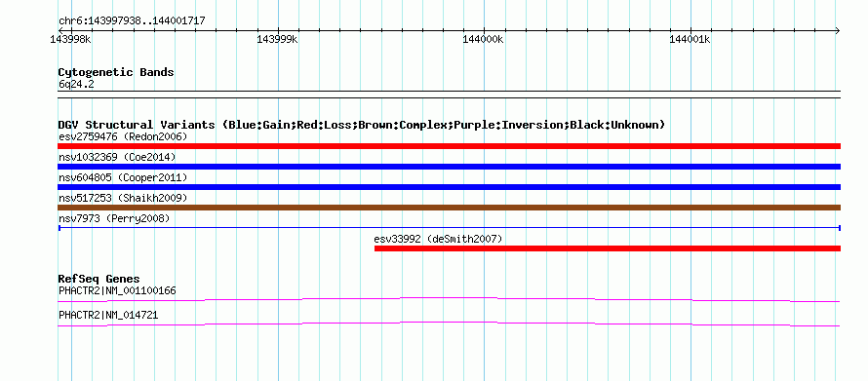Click the magenta PHACTR2 NM_014721 gene line
The width and height of the screenshot is (868, 381).
click(x=449, y=324)
